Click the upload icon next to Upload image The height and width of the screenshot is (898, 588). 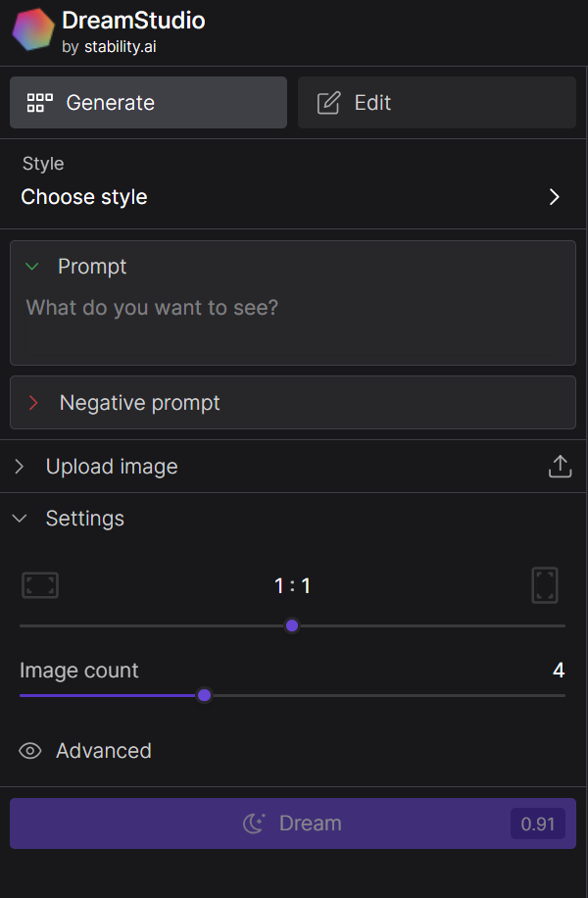click(560, 466)
